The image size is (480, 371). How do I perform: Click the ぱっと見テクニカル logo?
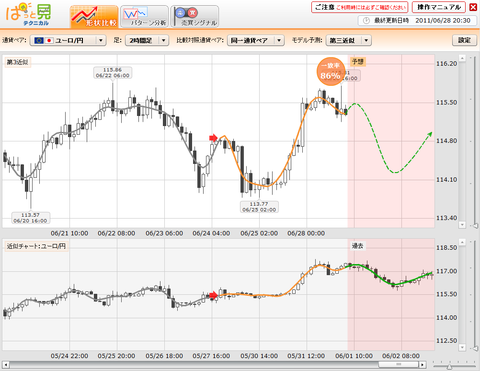click(28, 15)
